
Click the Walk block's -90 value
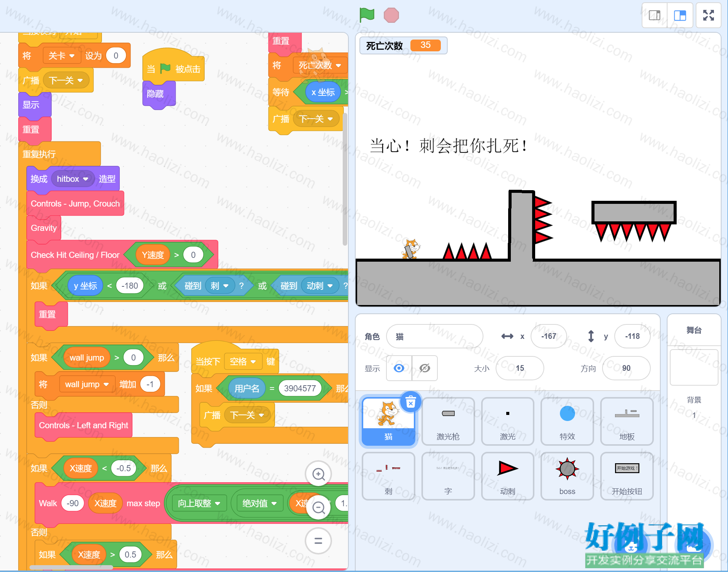pyautogui.click(x=73, y=503)
